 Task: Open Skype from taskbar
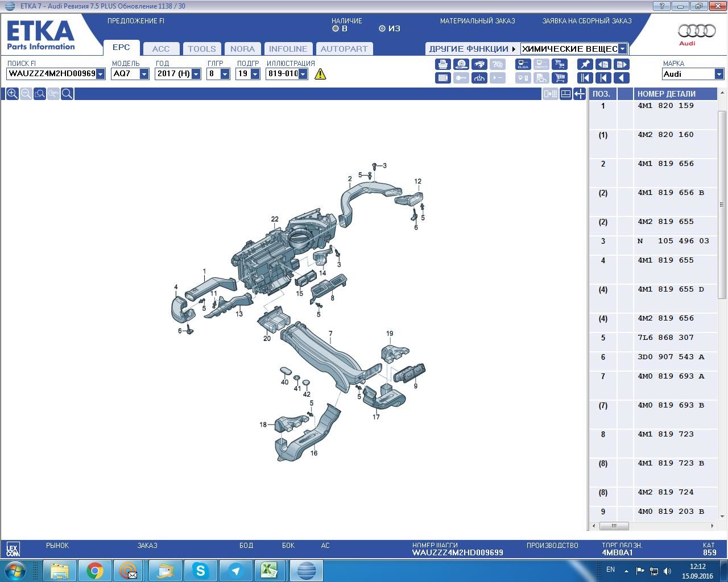pyautogui.click(x=200, y=571)
